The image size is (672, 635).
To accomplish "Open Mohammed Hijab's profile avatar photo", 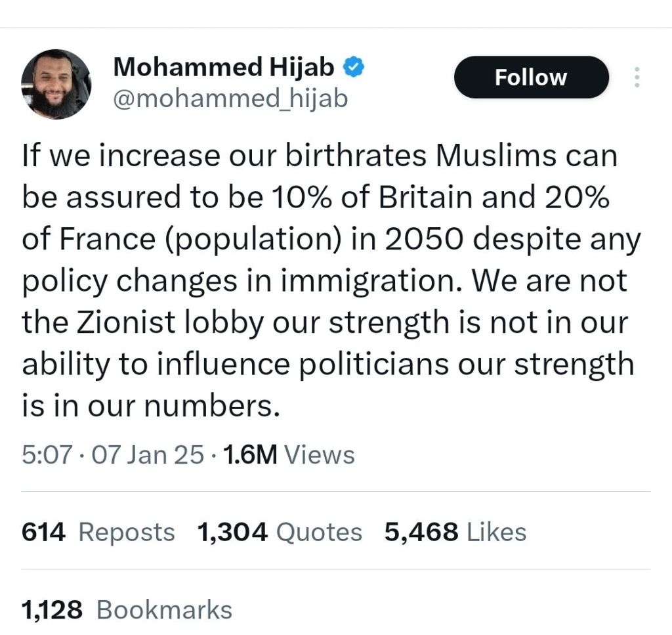I will coord(56,84).
